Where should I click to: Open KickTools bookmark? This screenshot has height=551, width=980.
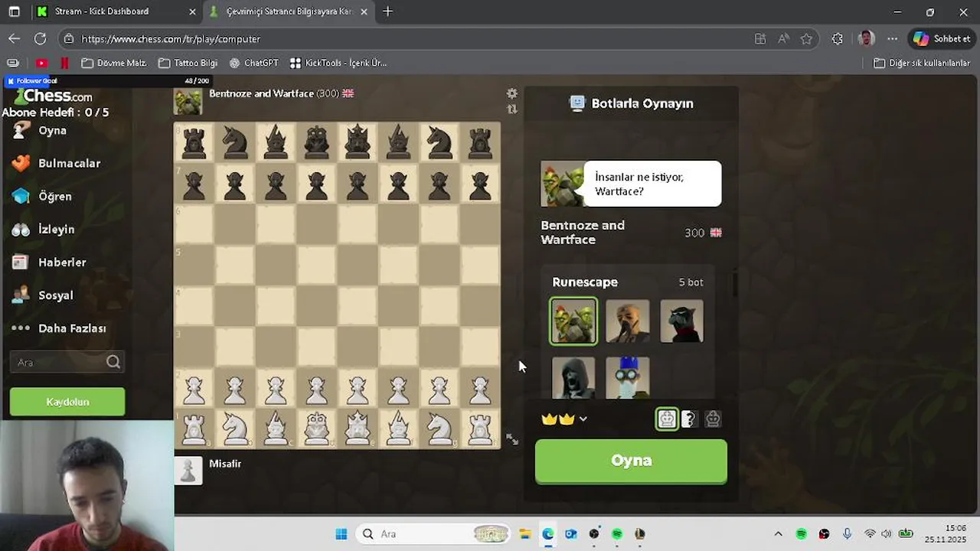338,63
